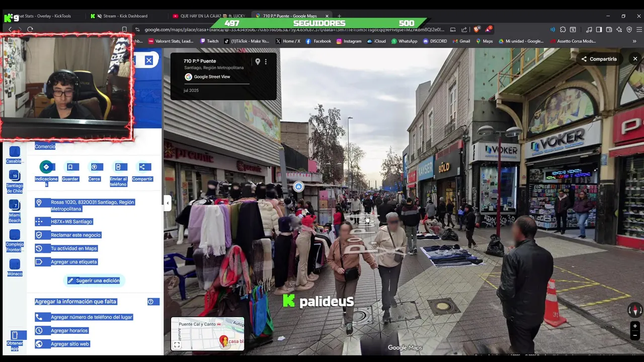Toggle the browser sidebar panel icon
Image resolution: width=644 pixels, height=362 pixels.
tap(599, 30)
